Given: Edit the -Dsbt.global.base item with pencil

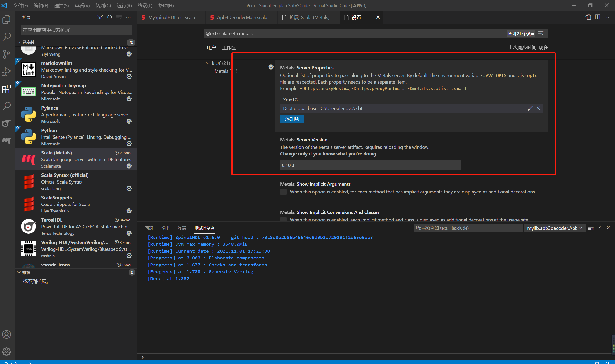Looking at the screenshot, I should pos(530,108).
